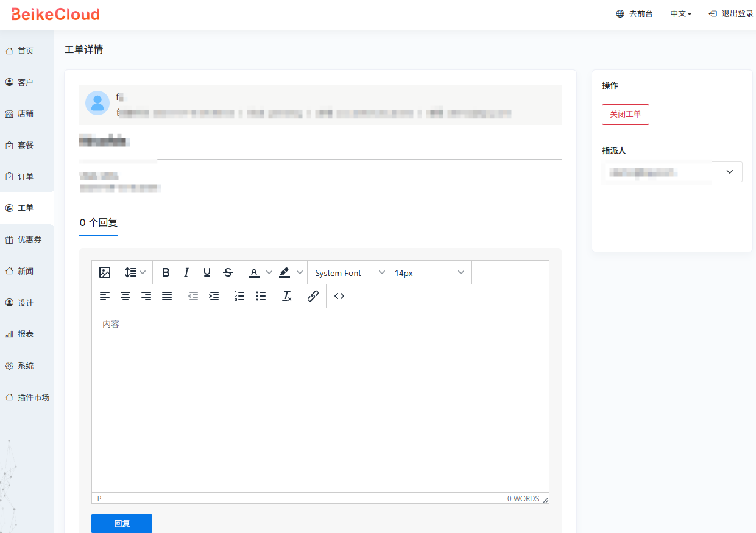
Task: Align text right
Action: coord(146,296)
